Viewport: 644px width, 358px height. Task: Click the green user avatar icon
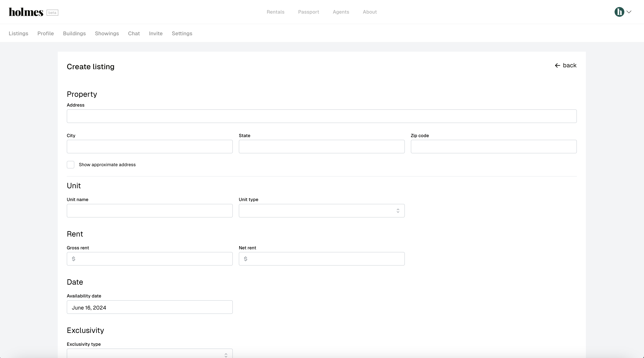[x=619, y=12]
